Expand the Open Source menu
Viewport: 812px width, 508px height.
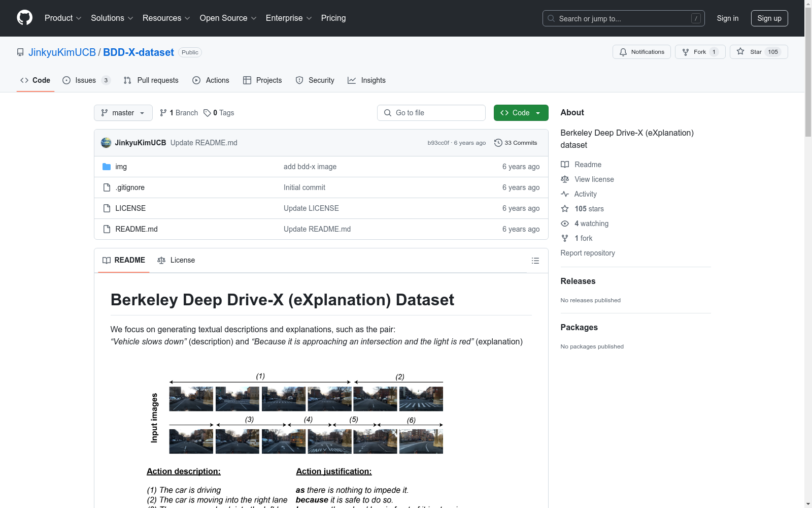coord(228,18)
